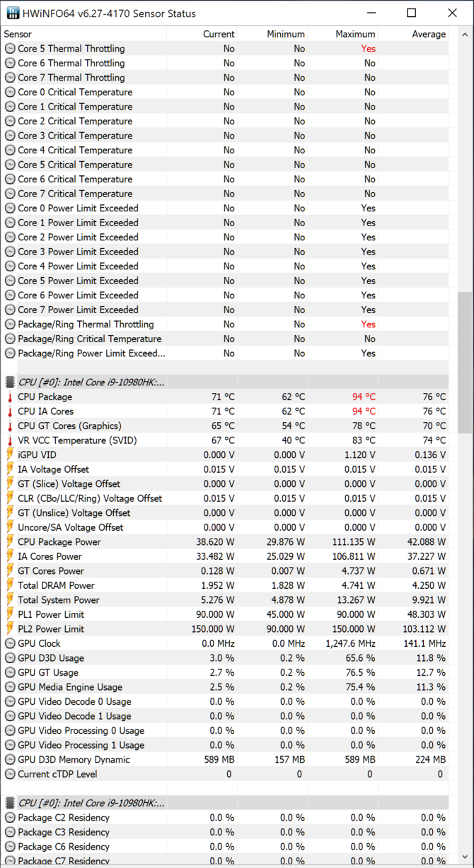Select the GPU Video Decode 0 Usage row
This screenshot has width=474, height=868.
[225, 701]
